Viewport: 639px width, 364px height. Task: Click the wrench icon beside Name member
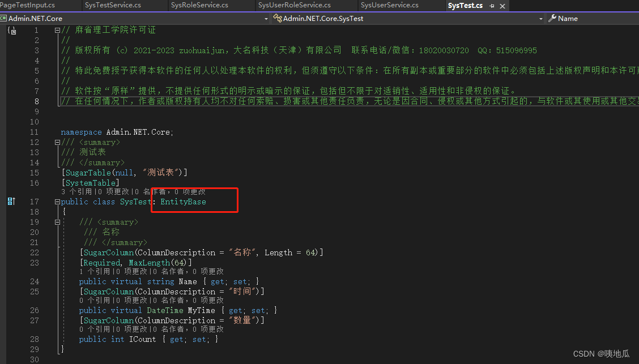point(551,18)
